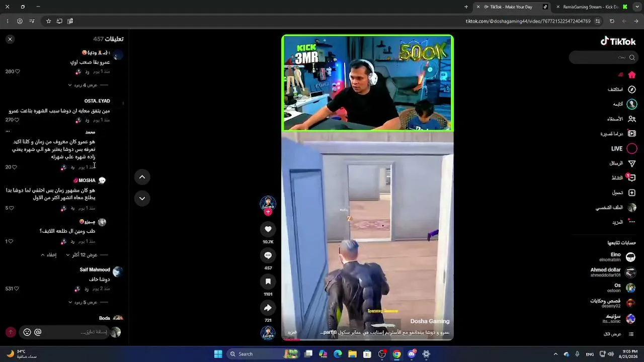Open the LIVE section
This screenshot has height=362, width=644.
point(624,149)
